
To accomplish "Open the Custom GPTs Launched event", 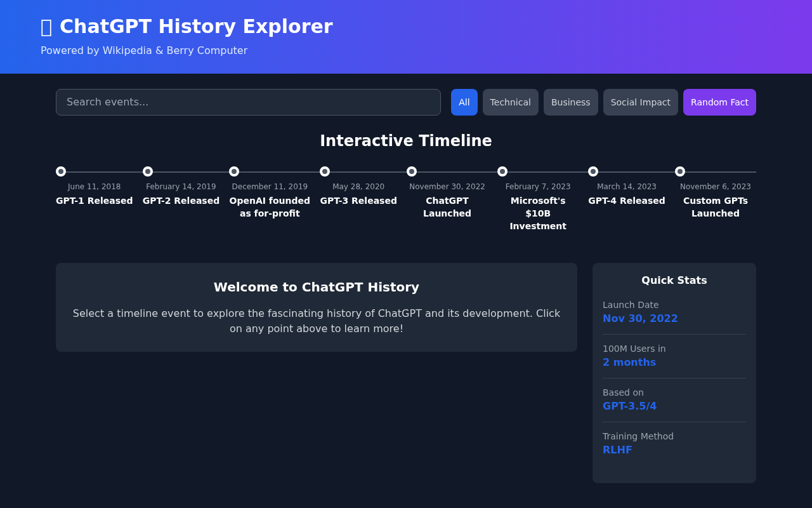I will 681,171.
